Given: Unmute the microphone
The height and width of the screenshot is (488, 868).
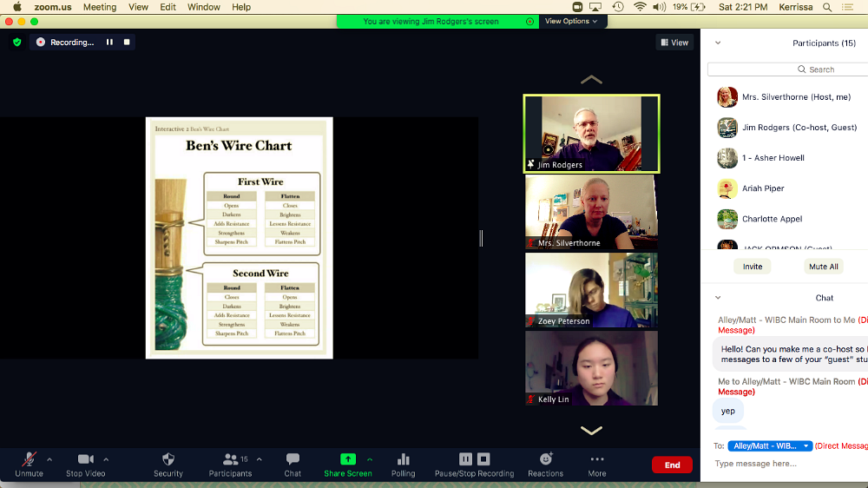Looking at the screenshot, I should tap(29, 465).
